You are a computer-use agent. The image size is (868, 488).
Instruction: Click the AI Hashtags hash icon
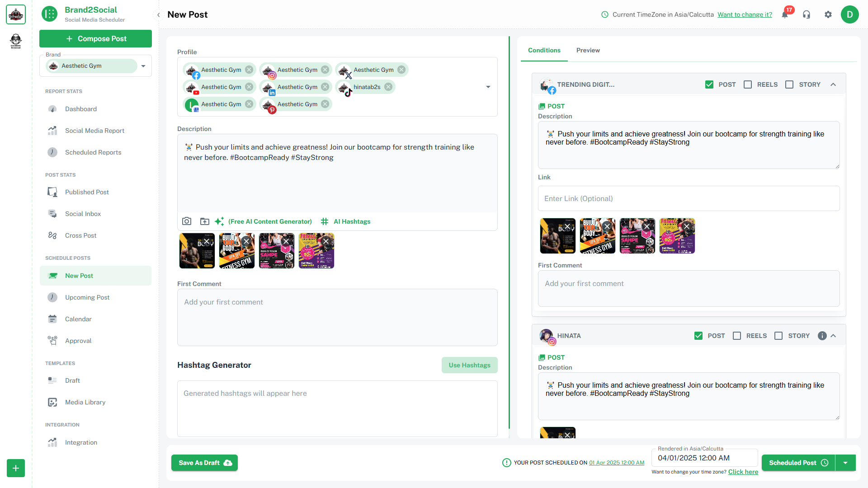(325, 221)
